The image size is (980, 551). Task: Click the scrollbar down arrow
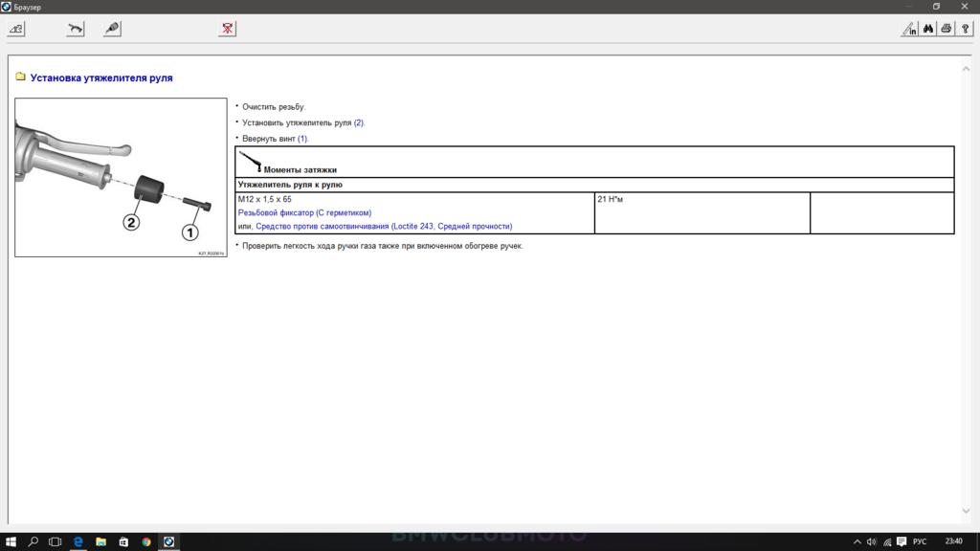click(966, 512)
